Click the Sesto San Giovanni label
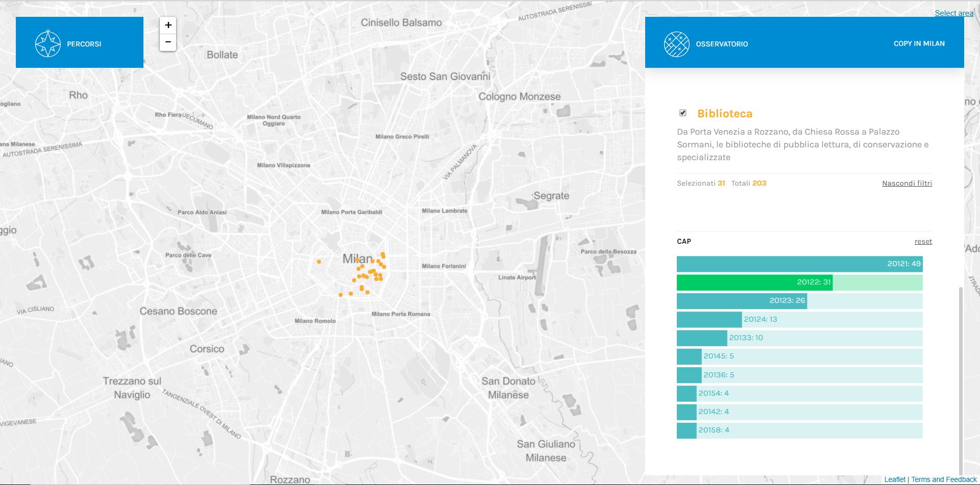Screen dimensions: 980x485 click(445, 76)
